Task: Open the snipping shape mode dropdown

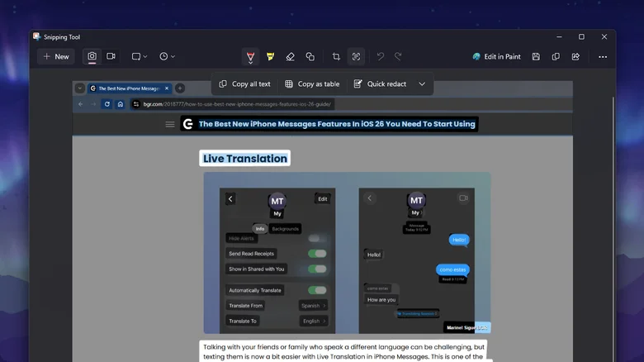Action: [x=140, y=56]
